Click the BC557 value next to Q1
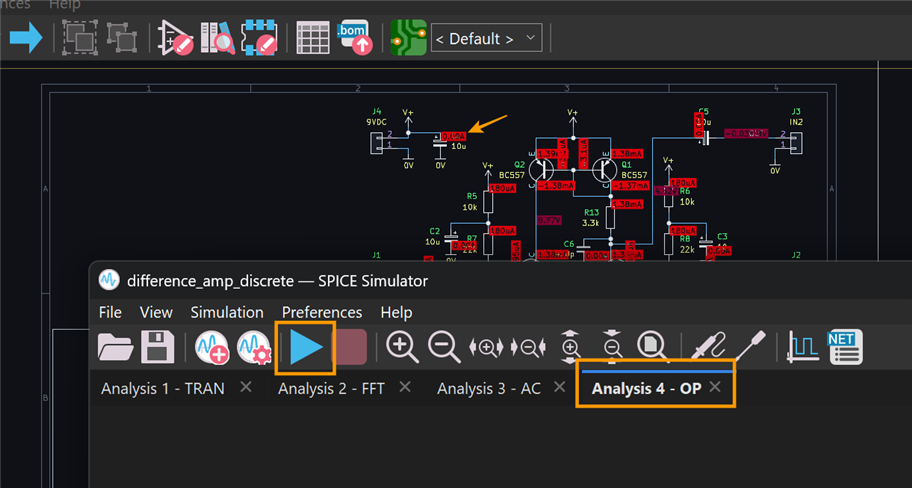 634,174
